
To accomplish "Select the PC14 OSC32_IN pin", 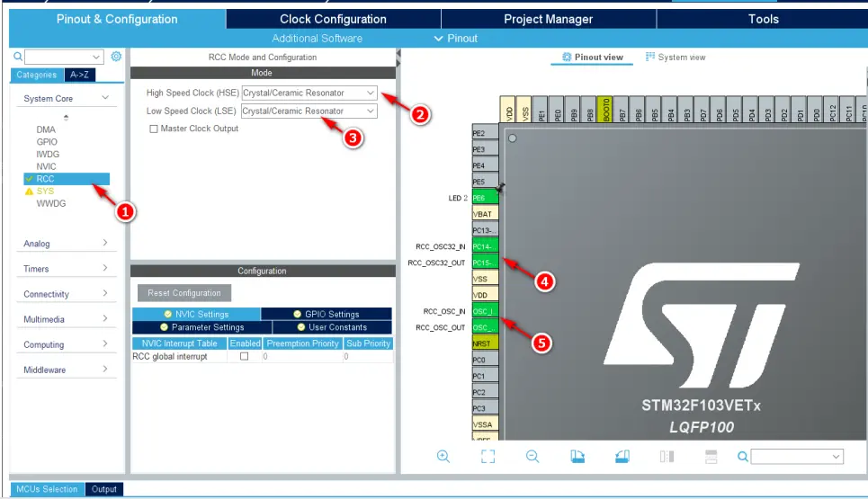I will click(485, 246).
